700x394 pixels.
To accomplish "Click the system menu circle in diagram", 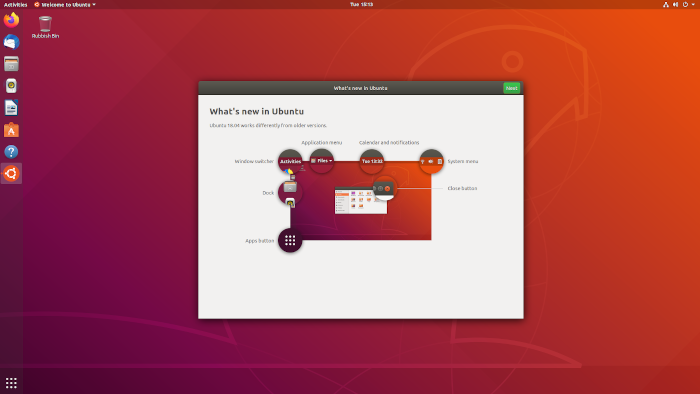I will (431, 161).
